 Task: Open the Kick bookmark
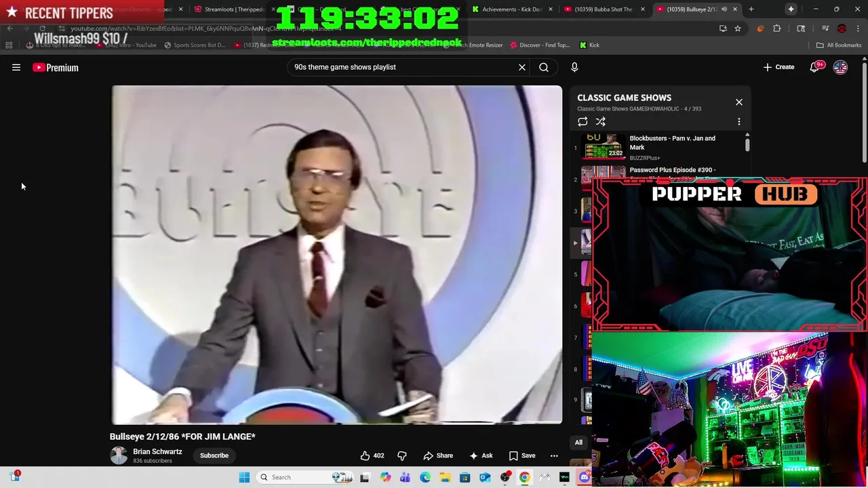pos(589,45)
